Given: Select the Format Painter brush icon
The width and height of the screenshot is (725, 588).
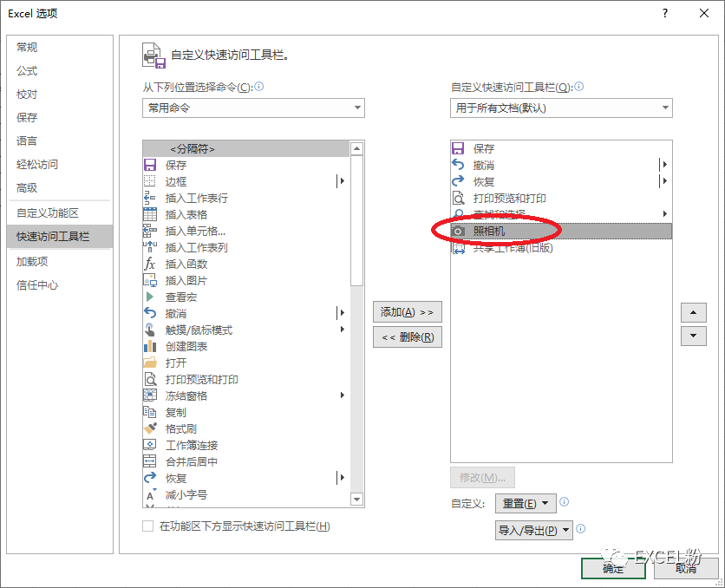Looking at the screenshot, I should pyautogui.click(x=150, y=428).
